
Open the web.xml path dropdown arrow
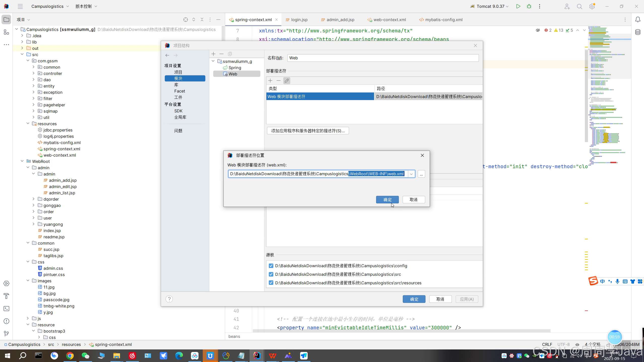coord(411,174)
